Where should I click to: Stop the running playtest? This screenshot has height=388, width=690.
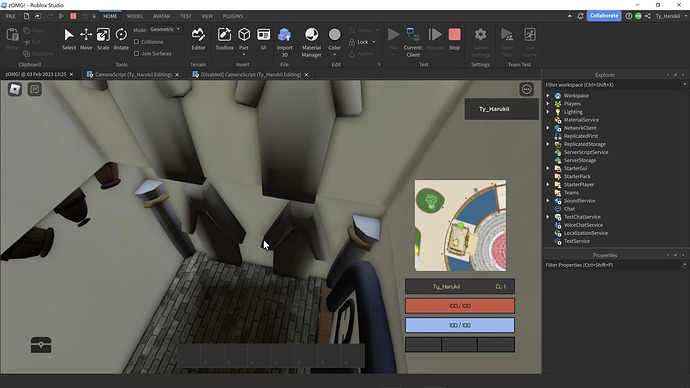(x=454, y=39)
